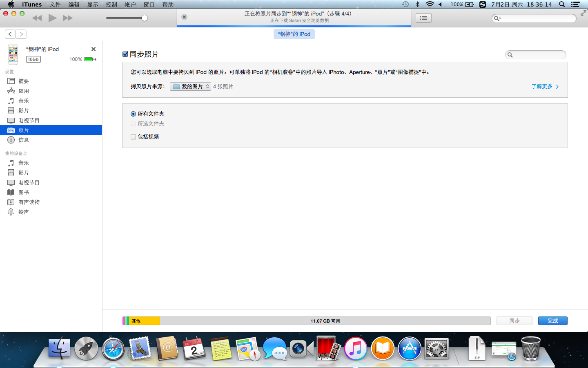The height and width of the screenshot is (368, 588).
Task: Open the 帮助 menu
Action: [x=168, y=4]
